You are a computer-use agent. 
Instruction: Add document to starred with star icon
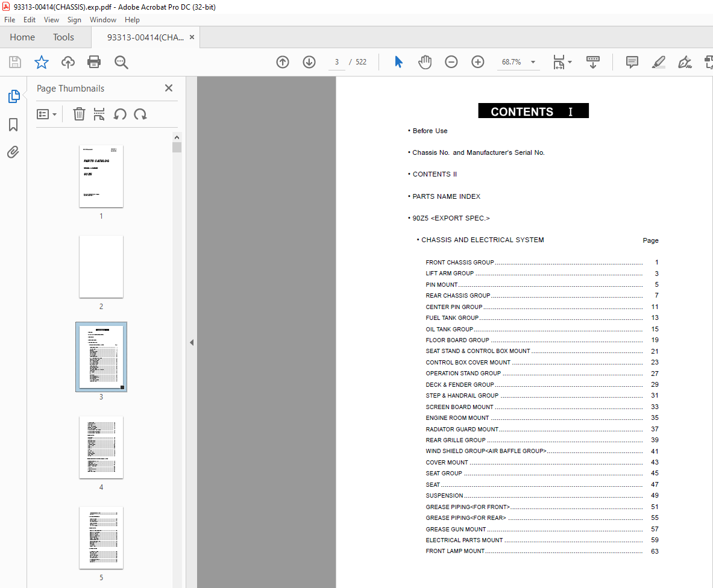(42, 62)
